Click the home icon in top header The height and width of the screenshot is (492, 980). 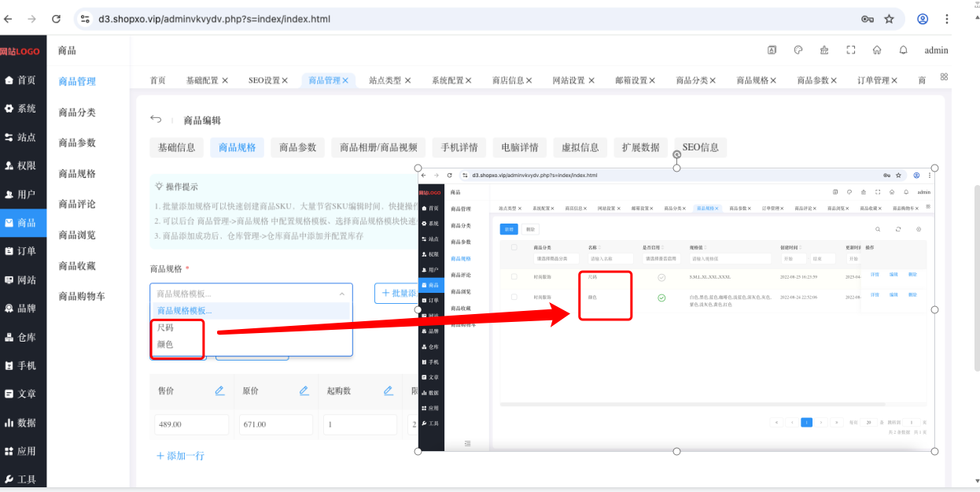click(x=877, y=50)
